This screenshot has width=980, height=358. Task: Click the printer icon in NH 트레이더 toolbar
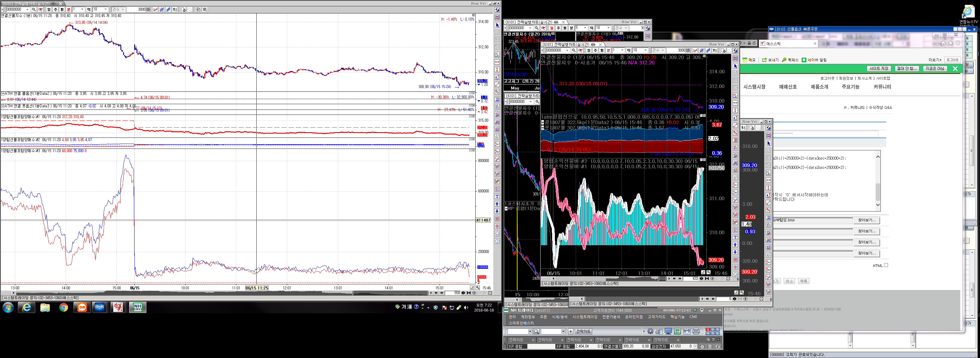tap(696, 331)
